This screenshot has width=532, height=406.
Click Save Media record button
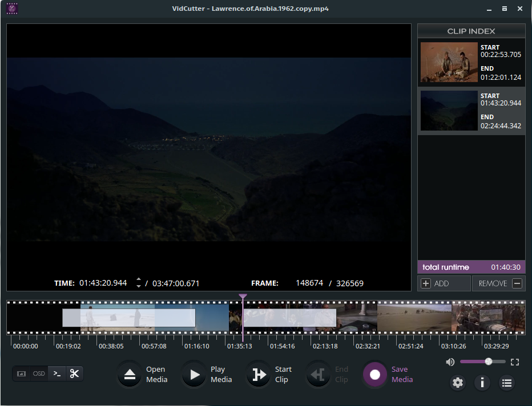pos(375,375)
